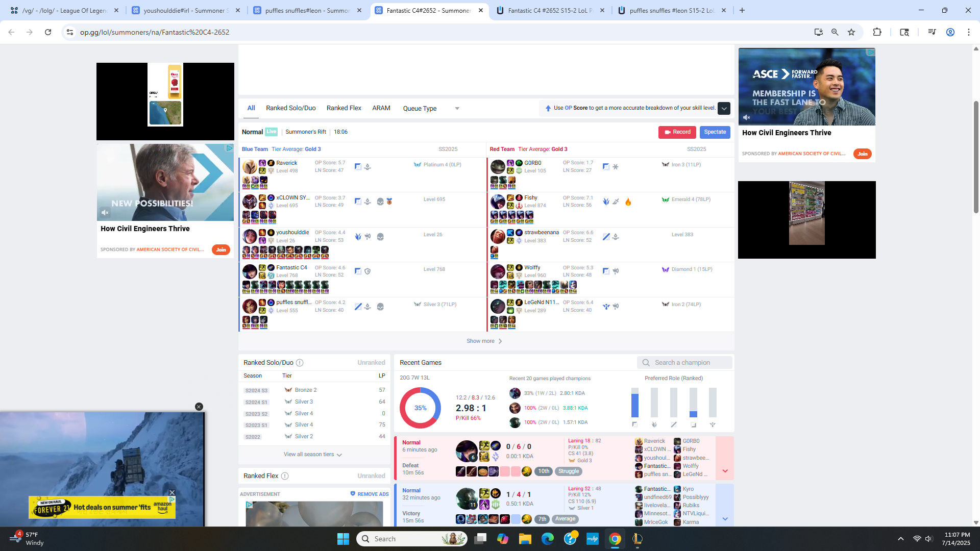Click the win rate donut chart
The height and width of the screenshot is (551, 980).
(420, 408)
